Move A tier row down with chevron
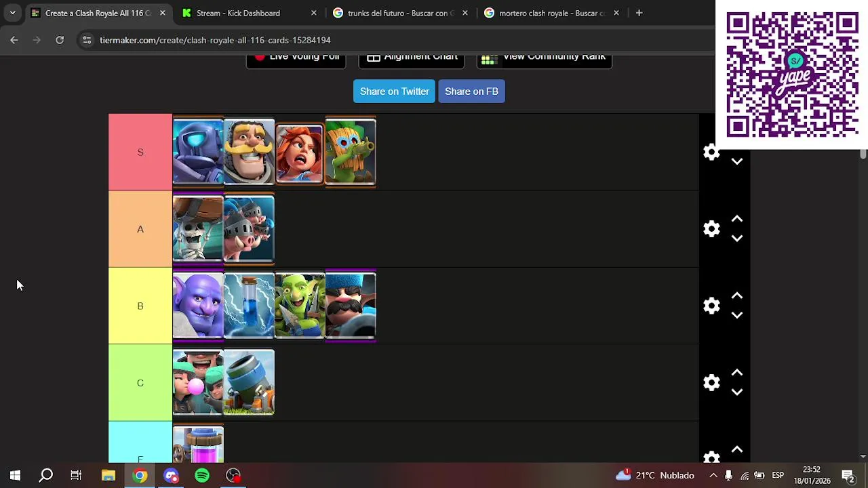 click(737, 239)
